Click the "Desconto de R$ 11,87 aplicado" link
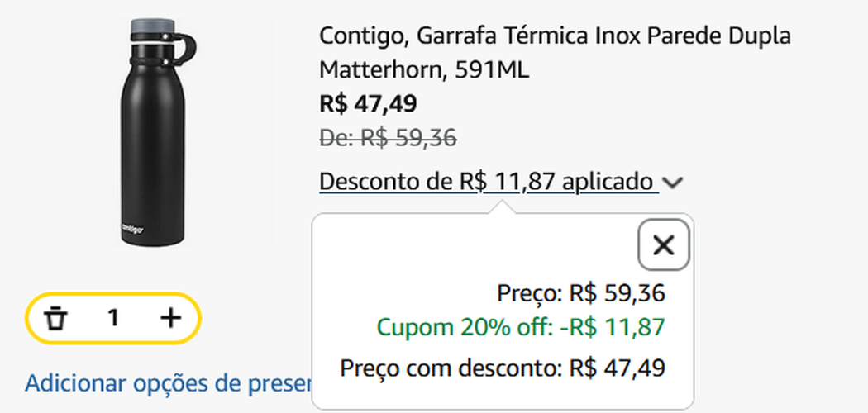 [x=488, y=182]
